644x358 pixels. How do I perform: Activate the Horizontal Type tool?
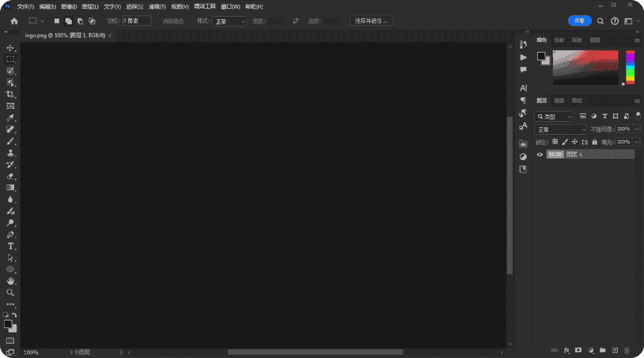(10, 246)
